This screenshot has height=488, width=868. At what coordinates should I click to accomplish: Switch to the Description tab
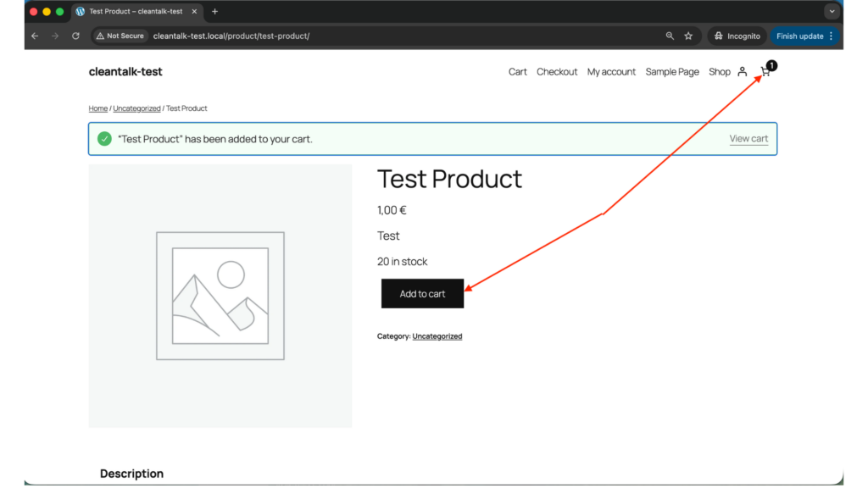[131, 473]
